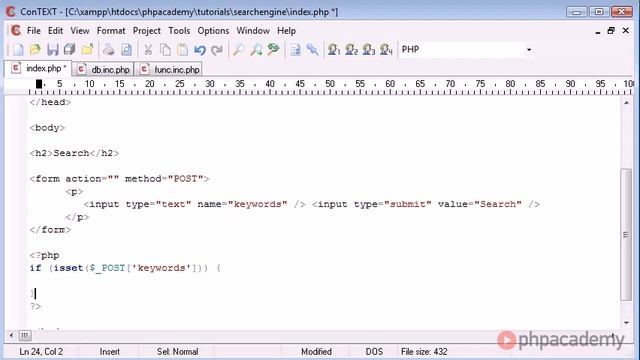The image size is (640, 360).
Task: Open the Replace tool icon
Action: (x=273, y=50)
